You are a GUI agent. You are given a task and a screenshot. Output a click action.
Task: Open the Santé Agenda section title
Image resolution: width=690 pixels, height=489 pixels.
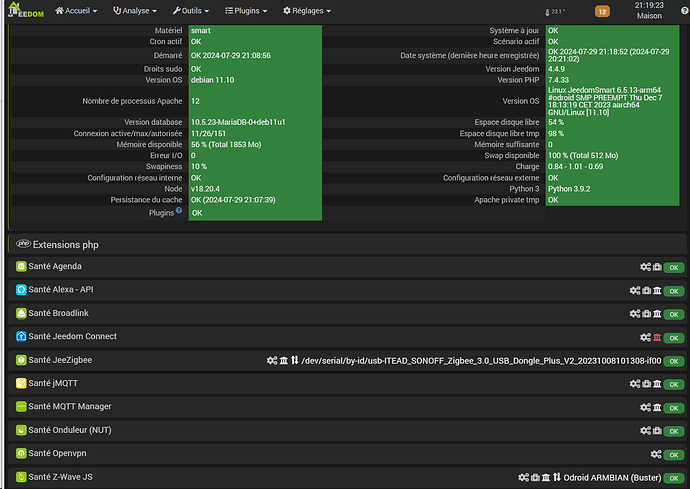pyautogui.click(x=55, y=266)
